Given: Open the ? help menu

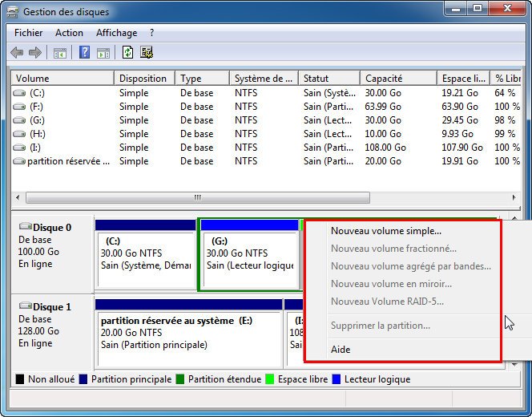Looking at the screenshot, I should click(x=151, y=33).
